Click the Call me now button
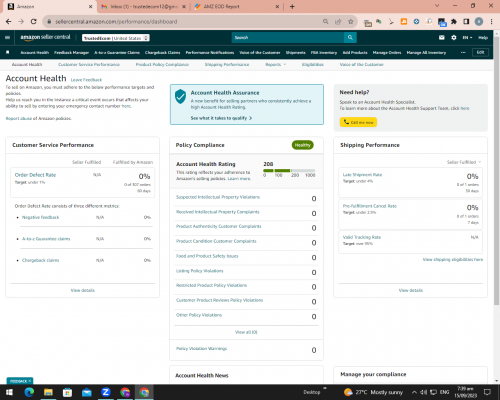This screenshot has width=500, height=400. coord(358,122)
